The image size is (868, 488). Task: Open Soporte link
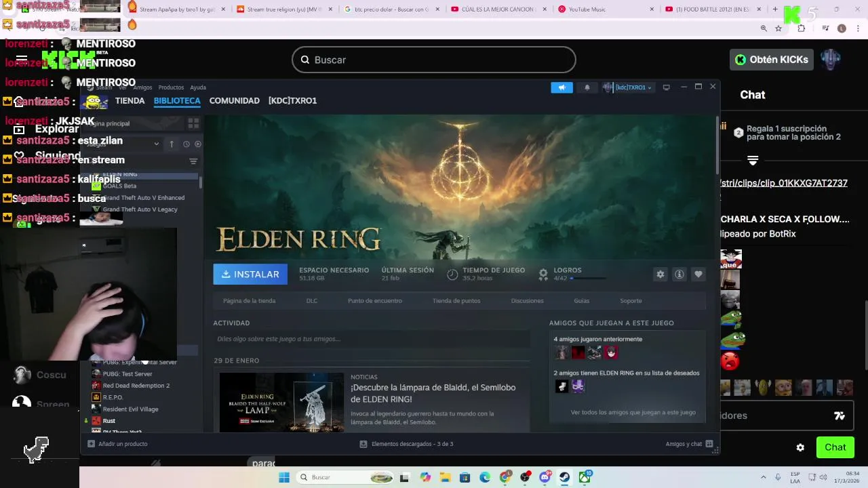click(631, 301)
